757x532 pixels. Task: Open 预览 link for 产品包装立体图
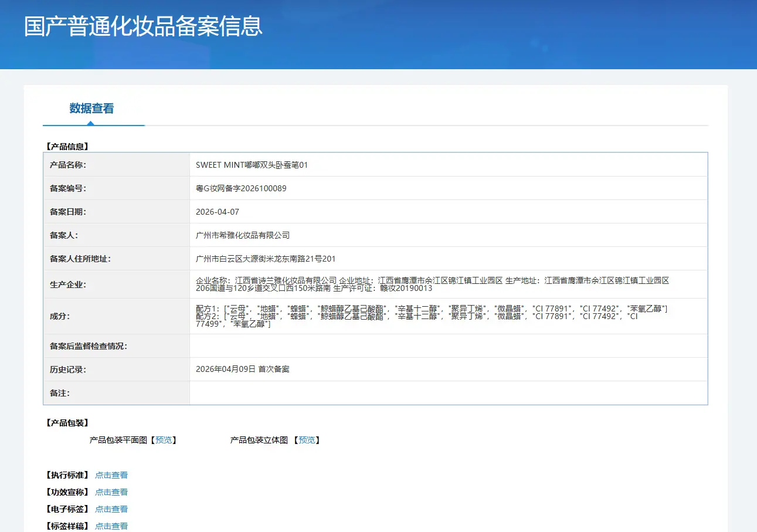(x=307, y=440)
